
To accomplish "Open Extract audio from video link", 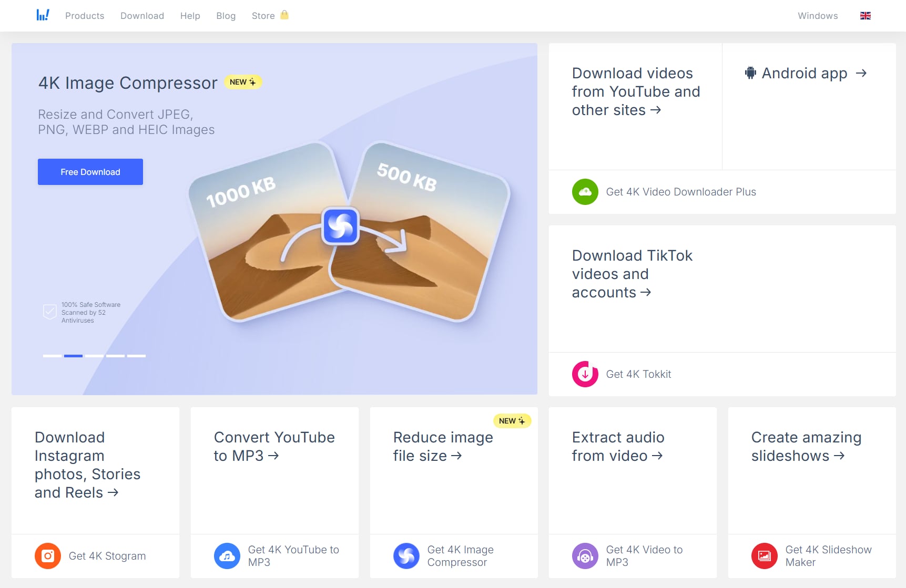I will 618,446.
